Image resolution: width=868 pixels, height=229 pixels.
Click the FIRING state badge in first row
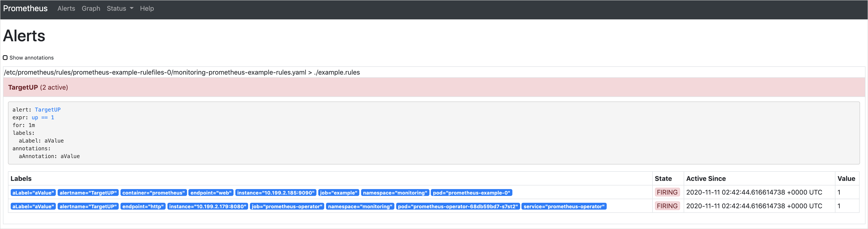pos(667,192)
